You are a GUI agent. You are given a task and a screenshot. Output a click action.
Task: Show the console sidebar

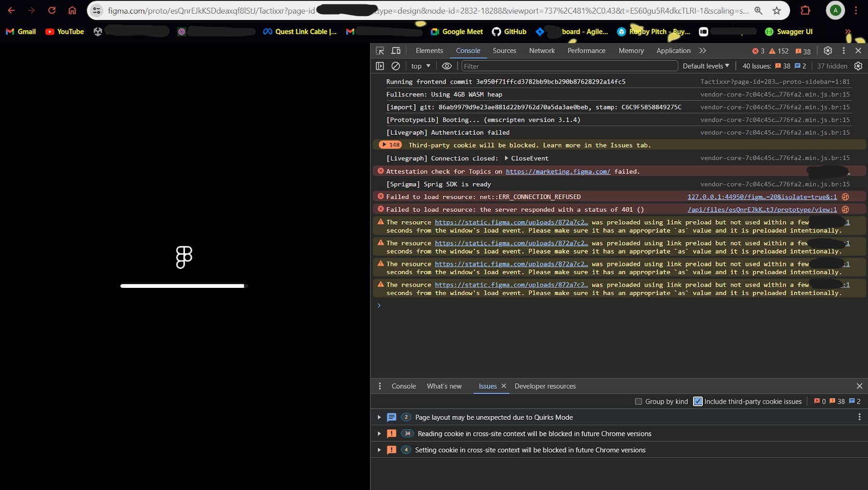380,66
